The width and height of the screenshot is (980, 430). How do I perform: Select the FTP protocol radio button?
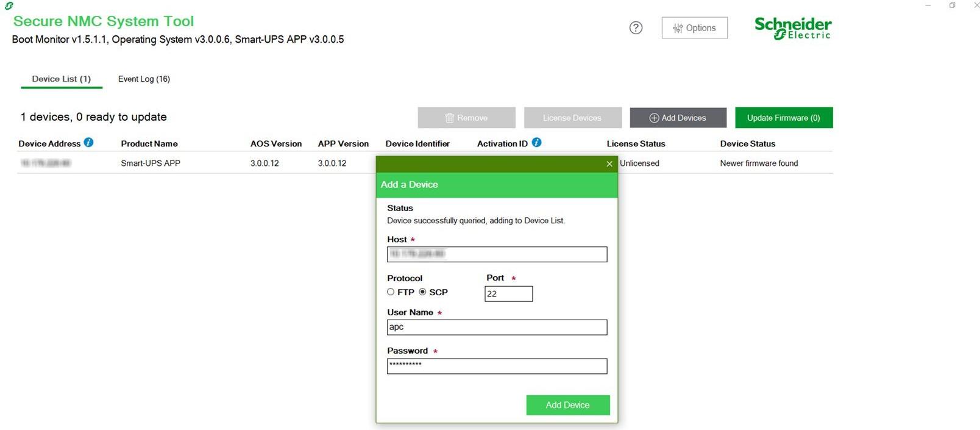pyautogui.click(x=391, y=292)
